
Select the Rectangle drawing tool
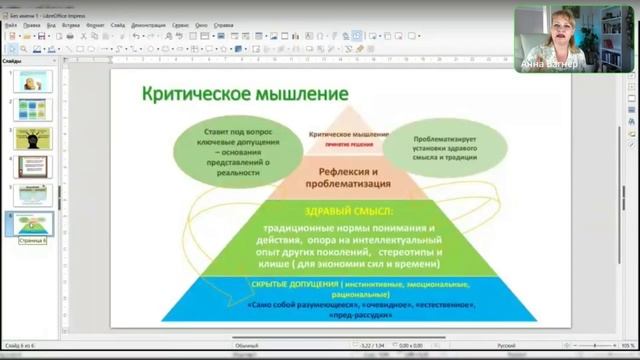coord(80,49)
